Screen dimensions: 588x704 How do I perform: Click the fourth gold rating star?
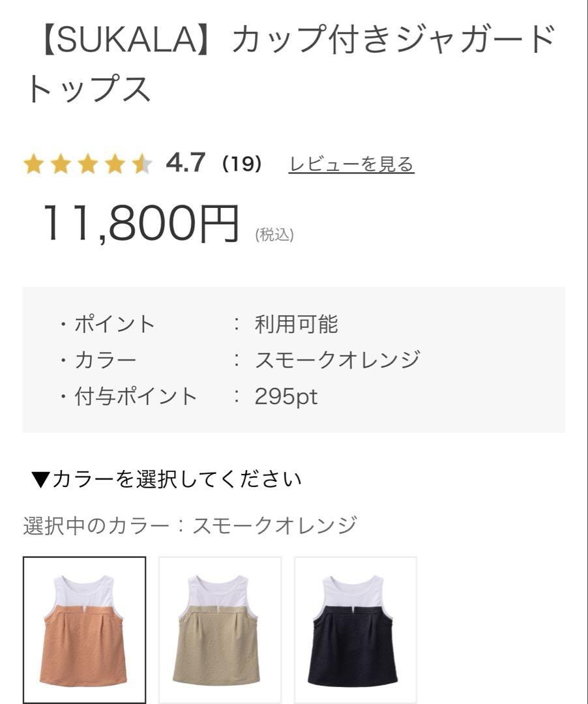coord(115,164)
